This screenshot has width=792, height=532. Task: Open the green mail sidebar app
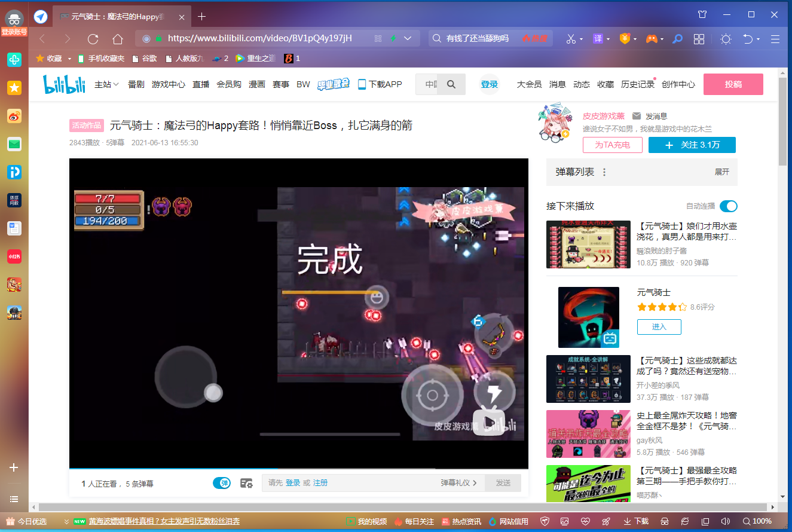click(14, 144)
